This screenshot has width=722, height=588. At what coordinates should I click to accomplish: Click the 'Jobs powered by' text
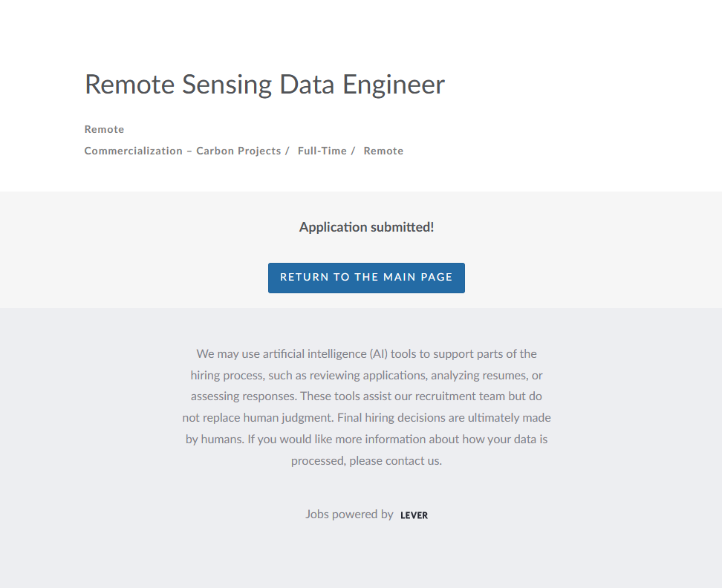tap(349, 514)
